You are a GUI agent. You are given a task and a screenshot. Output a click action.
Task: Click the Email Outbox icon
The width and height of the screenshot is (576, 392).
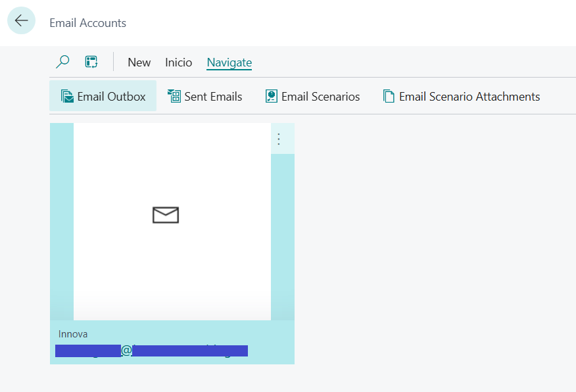(x=67, y=97)
